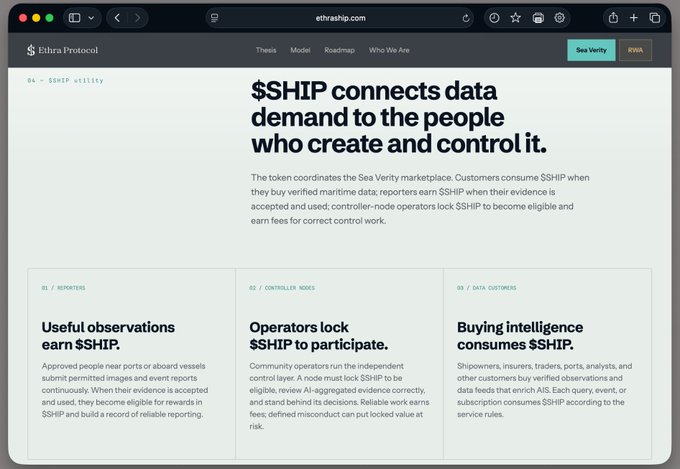Open the Model nav item
The image size is (680, 469).
pos(300,50)
